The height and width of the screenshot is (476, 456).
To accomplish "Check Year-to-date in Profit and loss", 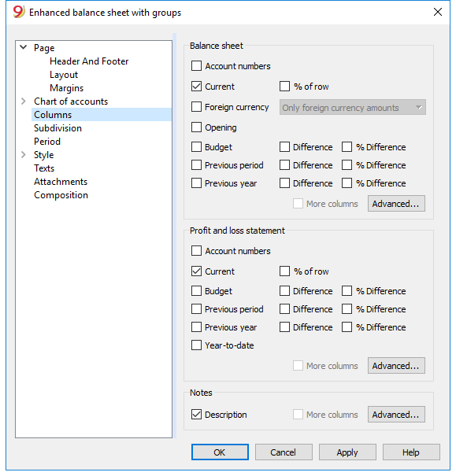I will 197,345.
